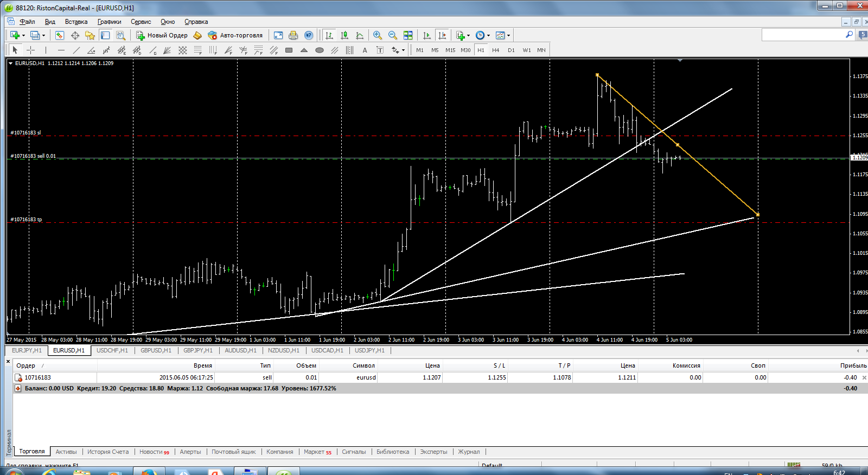Viewport: 868px width, 475px height.
Task: Open the Data Window crosshair-circle icon
Action: [x=75, y=35]
